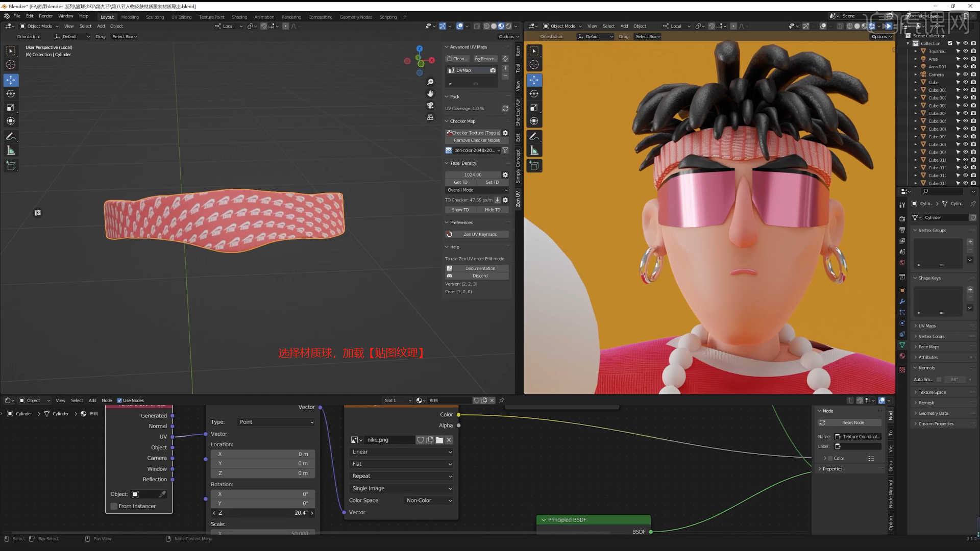This screenshot has height=551, width=980.
Task: Select the Rotate tool
Action: pos(11,93)
